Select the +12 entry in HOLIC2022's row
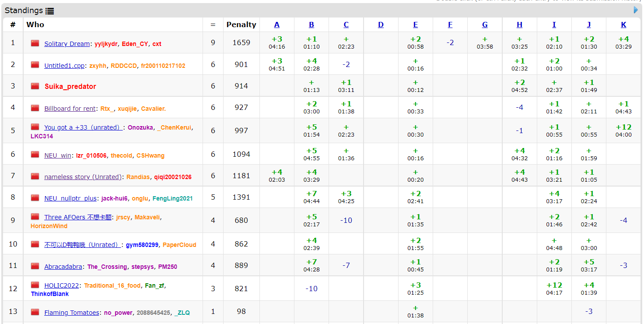Screen dimensions: 644x324 click(x=554, y=285)
